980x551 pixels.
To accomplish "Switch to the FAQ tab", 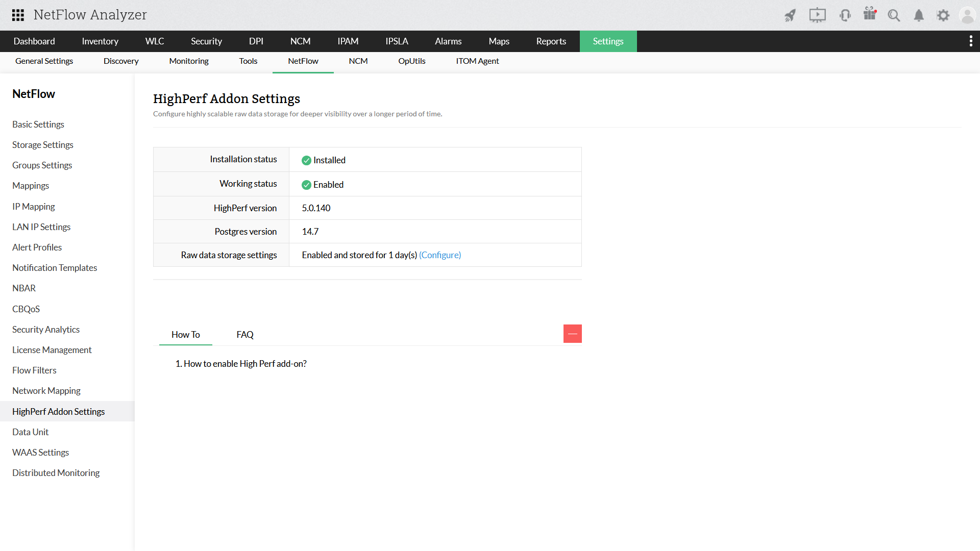I will click(x=245, y=335).
